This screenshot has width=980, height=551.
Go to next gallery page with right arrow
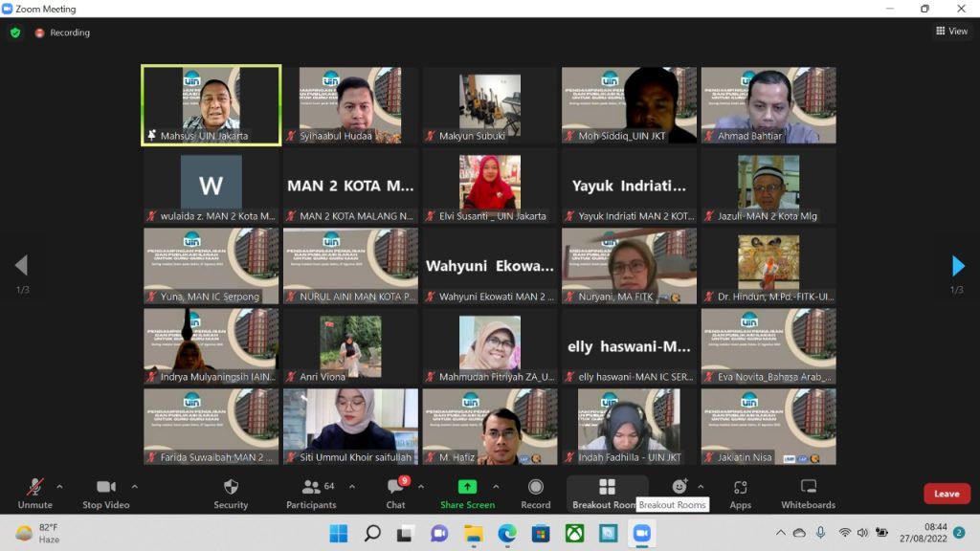click(958, 266)
